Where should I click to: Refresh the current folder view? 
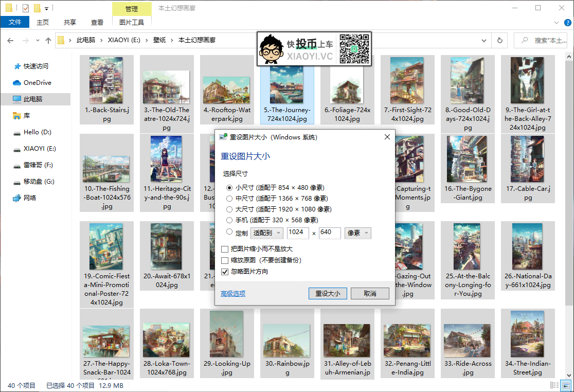click(499, 40)
